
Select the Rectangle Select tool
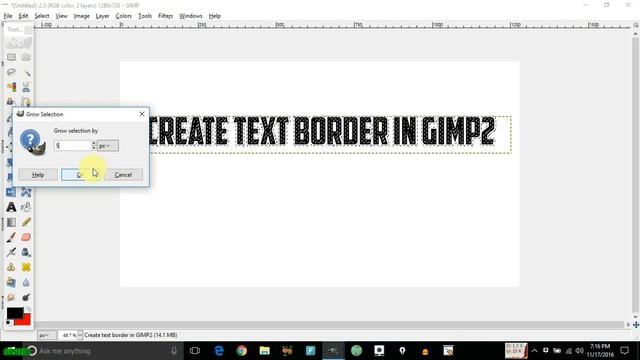click(11, 57)
